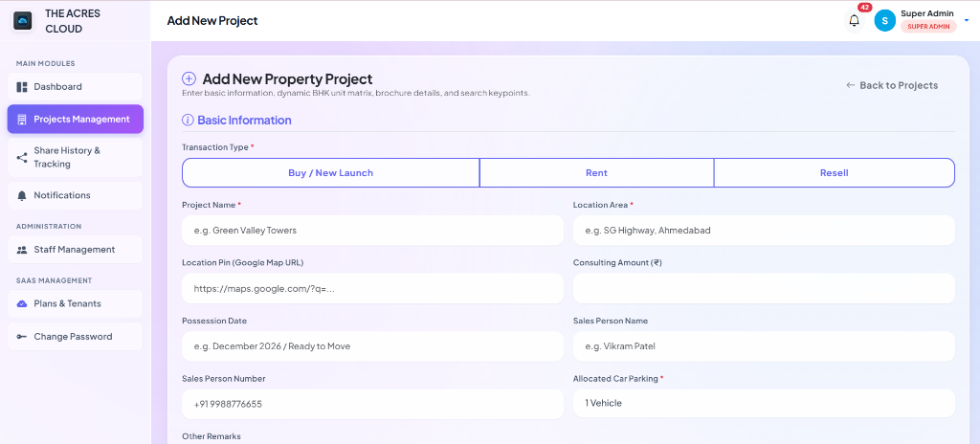Click the Possession Date field
This screenshot has width=980, height=444.
[372, 345]
